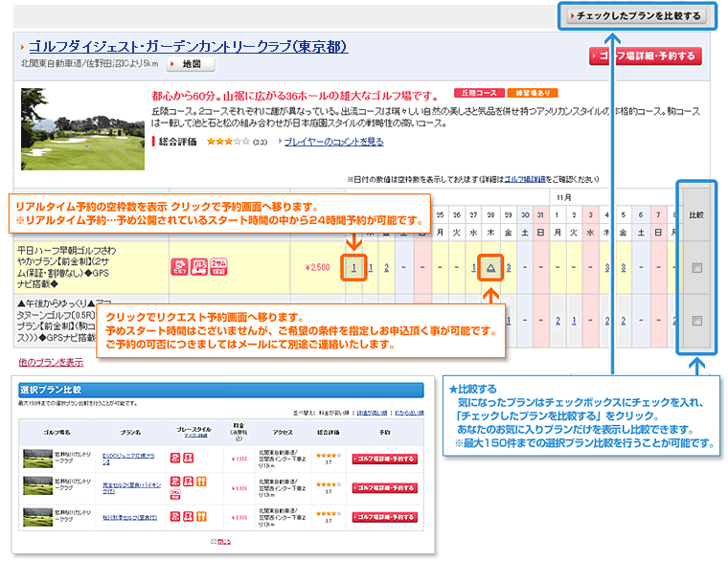728x561 pixels.
Task: Check the compare checkbox for first plan
Action: point(696,268)
